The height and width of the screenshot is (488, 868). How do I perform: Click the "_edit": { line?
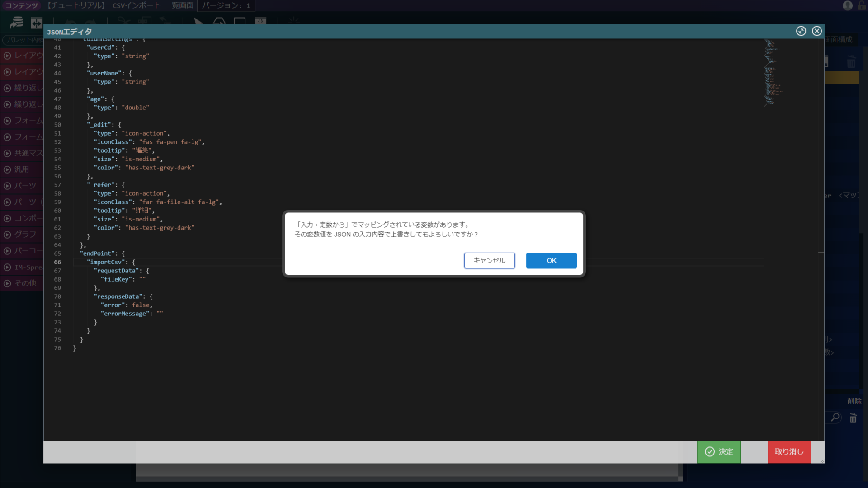click(x=104, y=125)
